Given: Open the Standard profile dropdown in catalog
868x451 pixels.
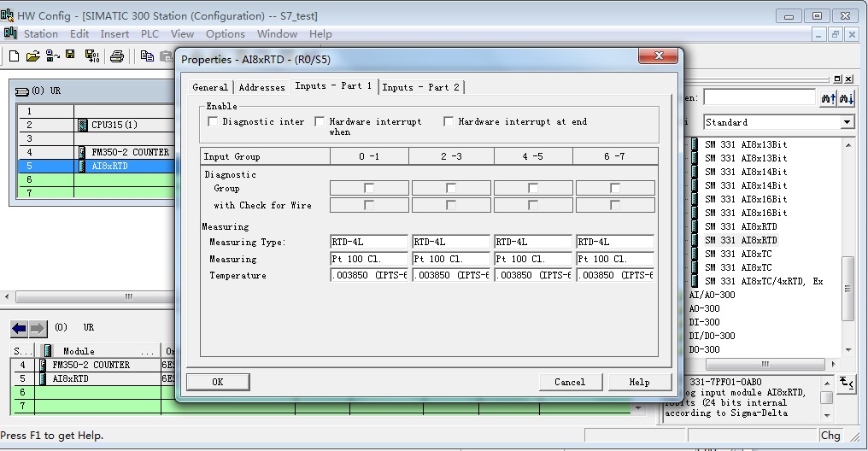Looking at the screenshot, I should click(x=847, y=122).
